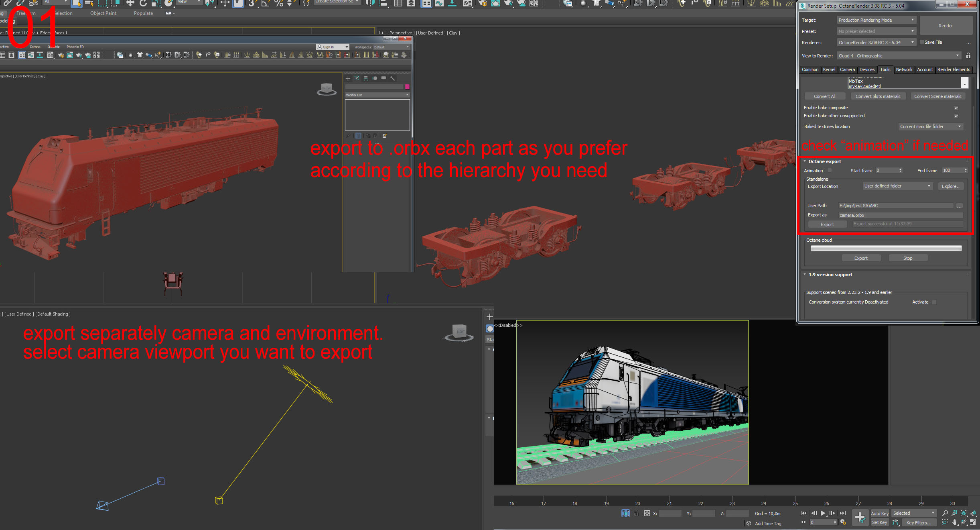Toggle Maximize Viewport icon
This screenshot has width=980, height=530.
(x=973, y=522)
